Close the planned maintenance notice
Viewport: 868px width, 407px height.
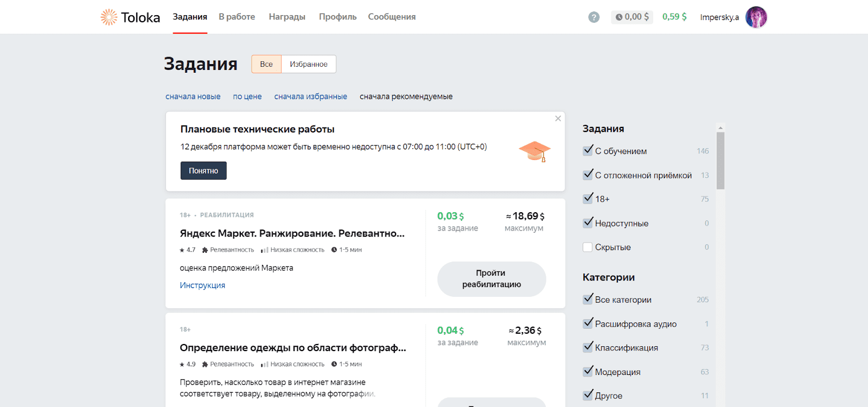(x=558, y=118)
